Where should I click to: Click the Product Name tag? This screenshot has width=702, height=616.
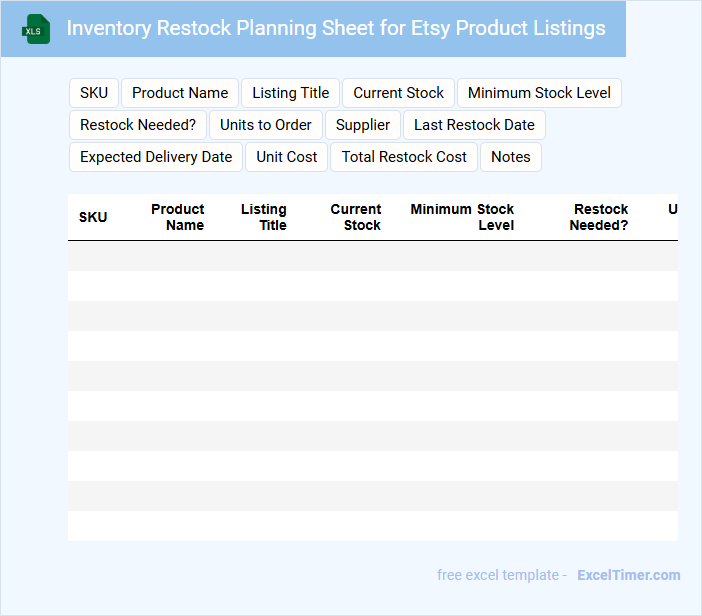tap(180, 93)
